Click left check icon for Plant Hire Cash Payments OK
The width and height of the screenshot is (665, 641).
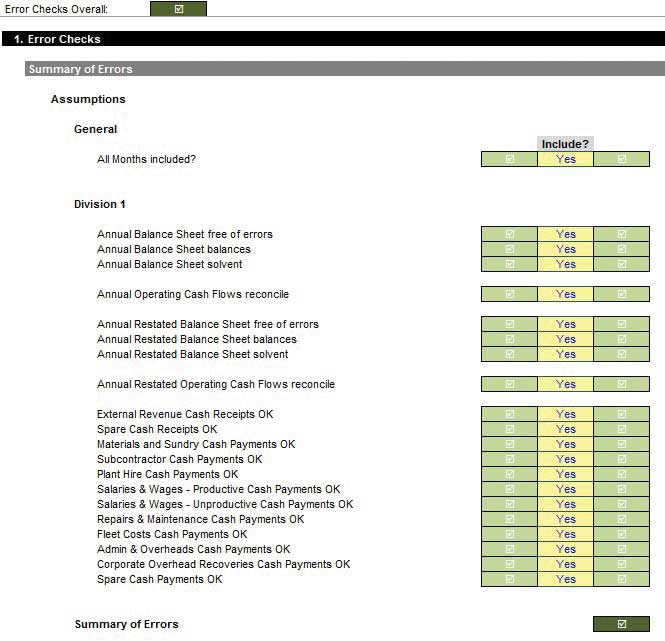tap(509, 474)
